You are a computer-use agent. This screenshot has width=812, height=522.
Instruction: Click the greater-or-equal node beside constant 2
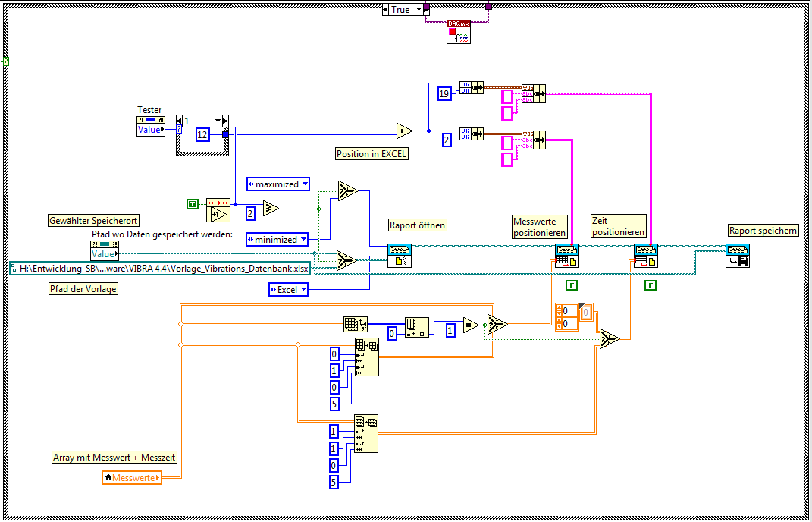271,209
